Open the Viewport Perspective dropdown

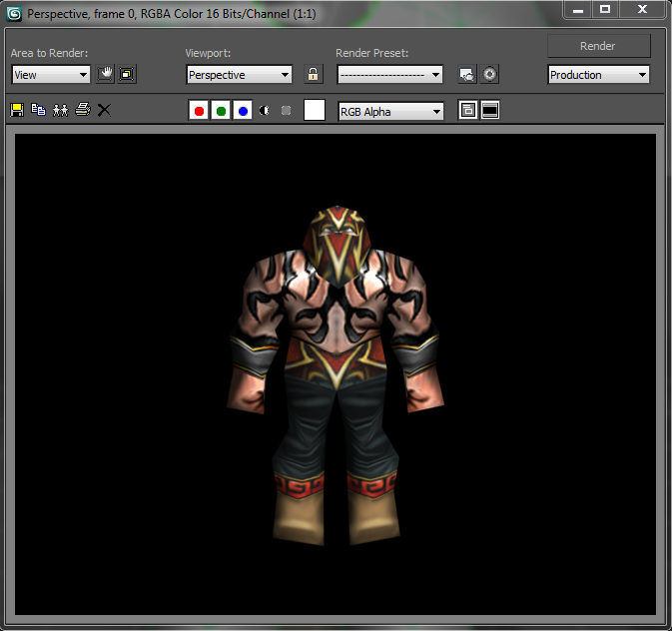pos(239,75)
